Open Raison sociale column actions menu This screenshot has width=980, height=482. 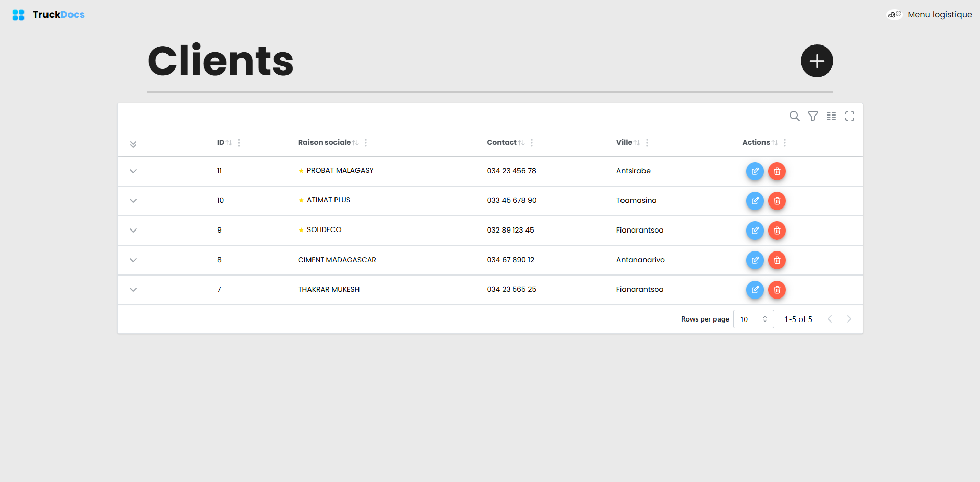coord(366,143)
